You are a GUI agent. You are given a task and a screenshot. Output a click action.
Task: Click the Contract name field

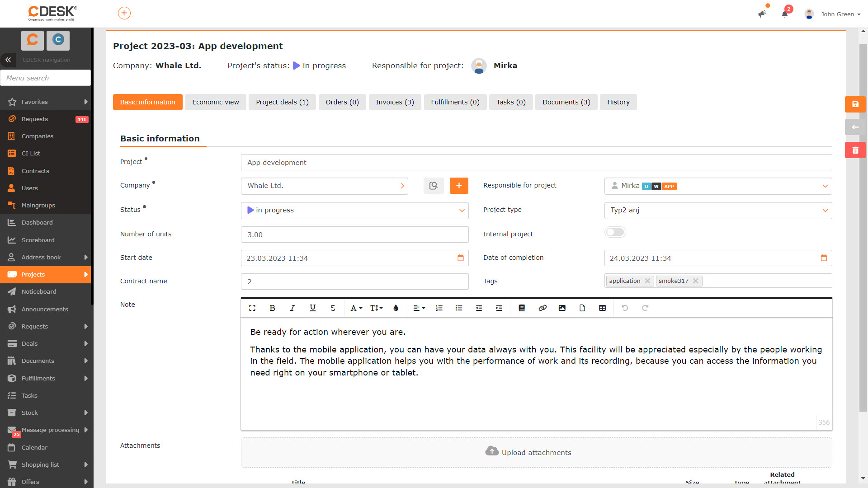pos(355,282)
